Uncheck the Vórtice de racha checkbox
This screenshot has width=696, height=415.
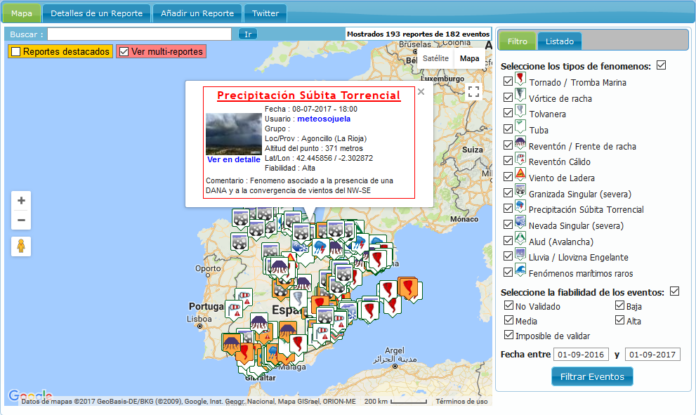pyautogui.click(x=508, y=97)
